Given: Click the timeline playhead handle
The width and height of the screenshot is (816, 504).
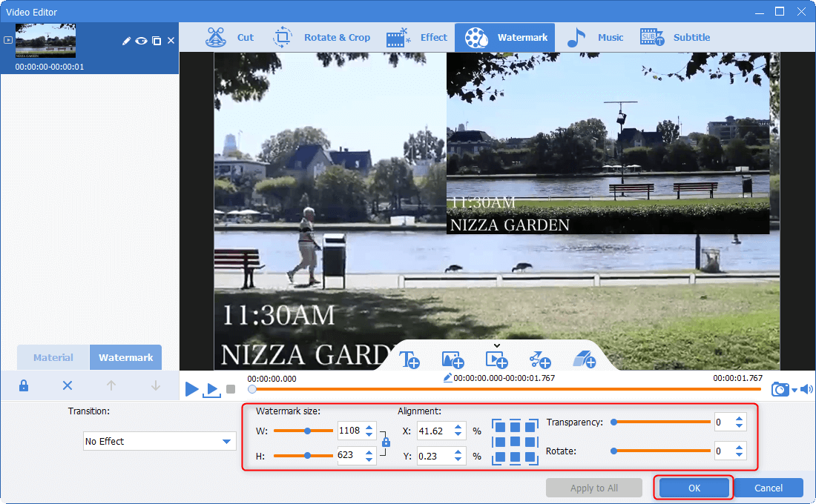Looking at the screenshot, I should click(252, 389).
